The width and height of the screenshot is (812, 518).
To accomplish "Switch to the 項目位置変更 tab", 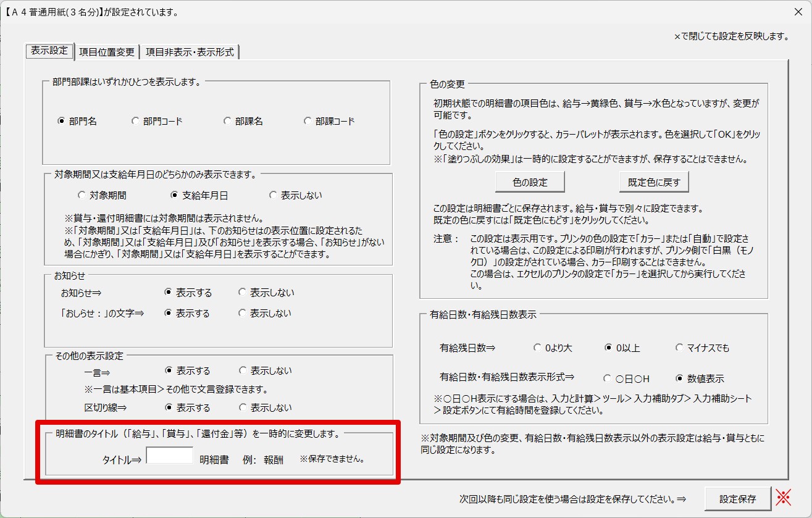I will (107, 52).
